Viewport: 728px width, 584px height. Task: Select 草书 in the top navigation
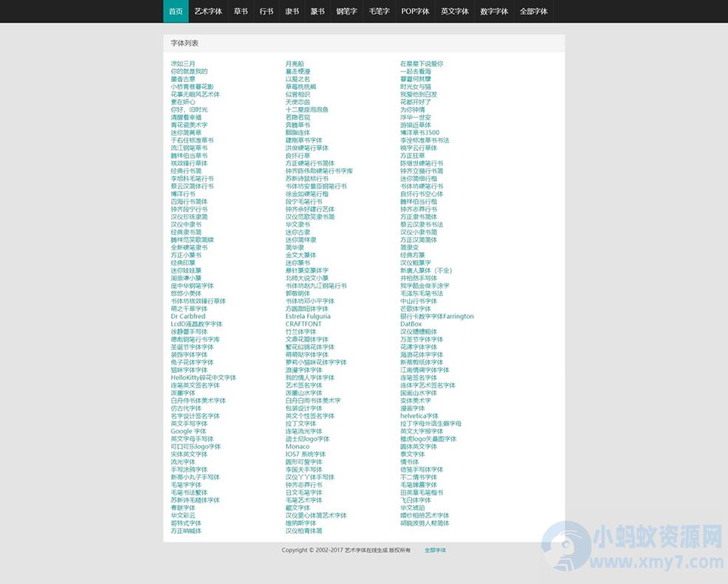[241, 11]
